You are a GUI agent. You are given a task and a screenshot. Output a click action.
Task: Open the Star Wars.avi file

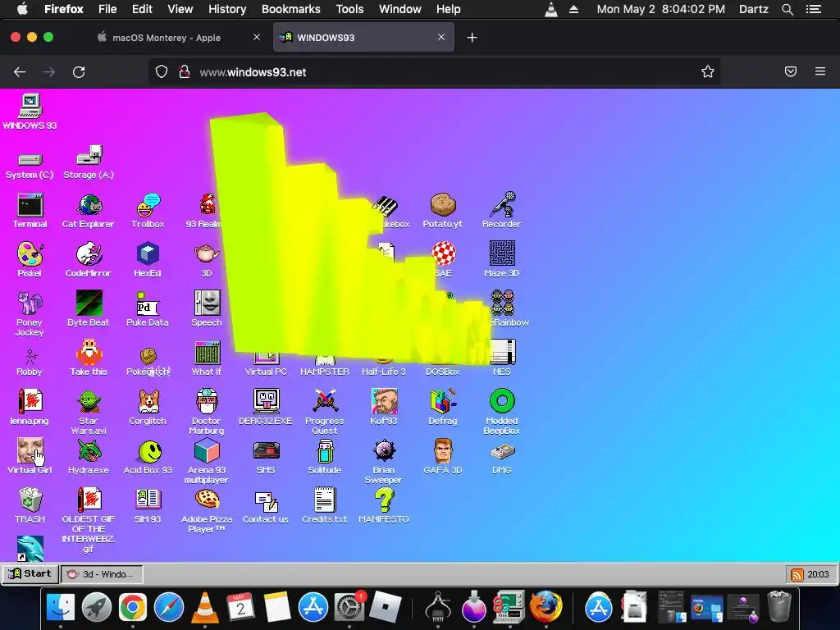point(89,412)
